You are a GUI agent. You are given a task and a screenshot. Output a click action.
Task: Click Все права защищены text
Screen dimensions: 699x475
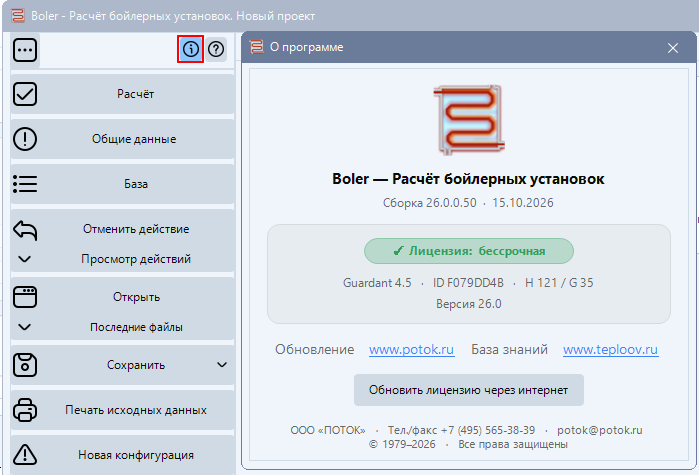[513, 444]
